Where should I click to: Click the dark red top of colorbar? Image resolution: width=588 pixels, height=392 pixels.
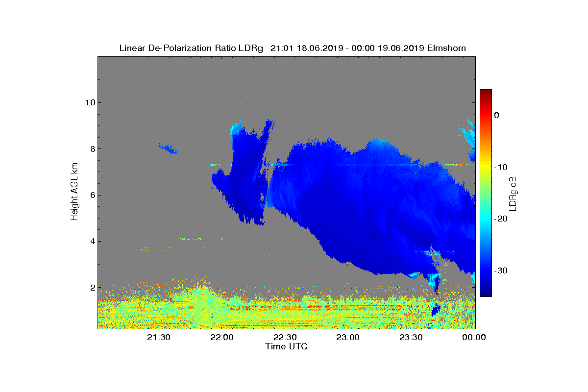tap(486, 93)
